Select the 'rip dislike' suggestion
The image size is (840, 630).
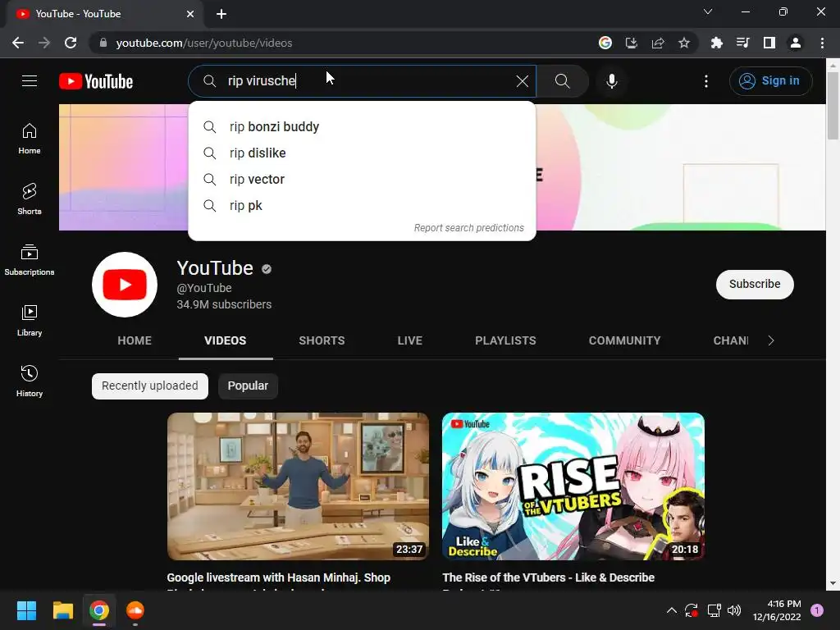pyautogui.click(x=362, y=153)
